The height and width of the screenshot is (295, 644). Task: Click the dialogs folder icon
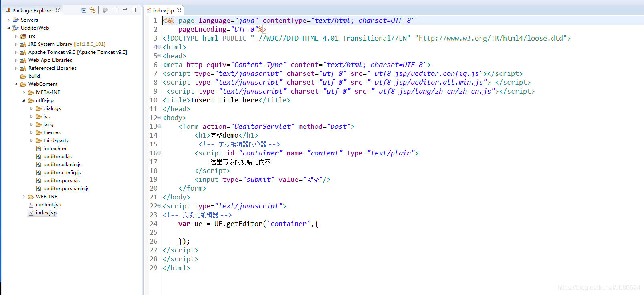(38, 108)
